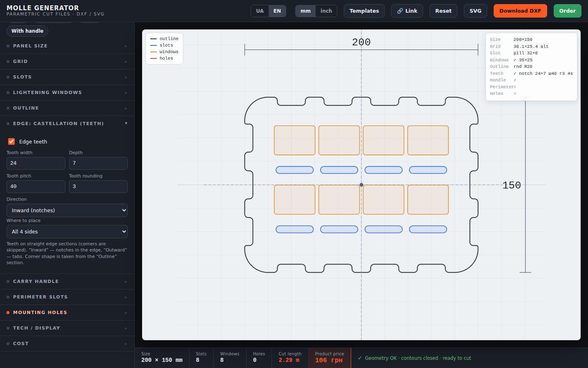Expand the Lightening Windows section

click(x=67, y=92)
